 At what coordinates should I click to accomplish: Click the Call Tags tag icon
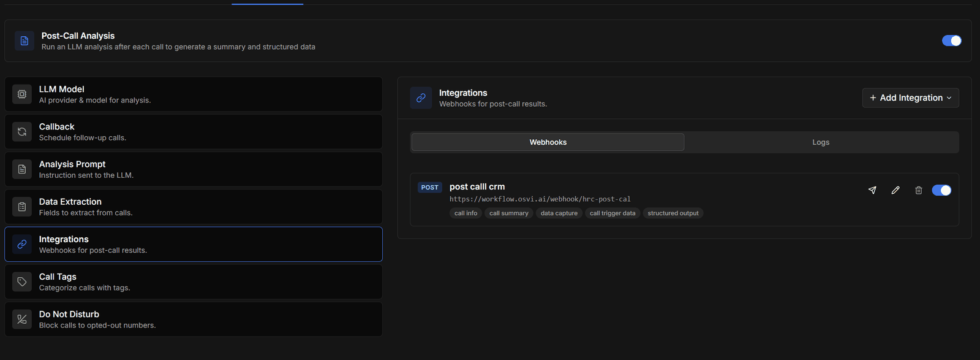22,282
